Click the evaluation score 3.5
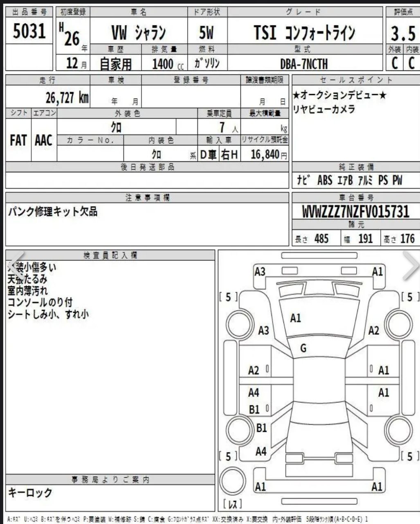The height and width of the screenshot is (524, 420). (x=403, y=34)
